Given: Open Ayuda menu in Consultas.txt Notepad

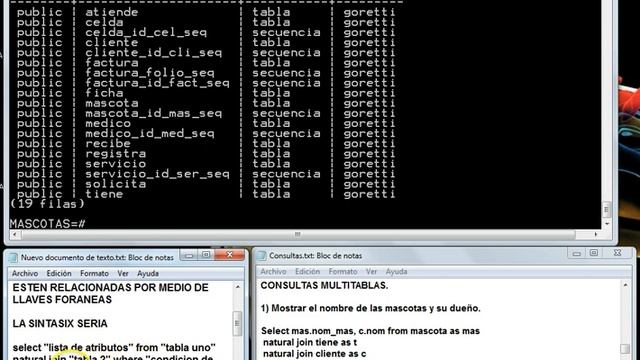Looking at the screenshot, I should [396, 271].
